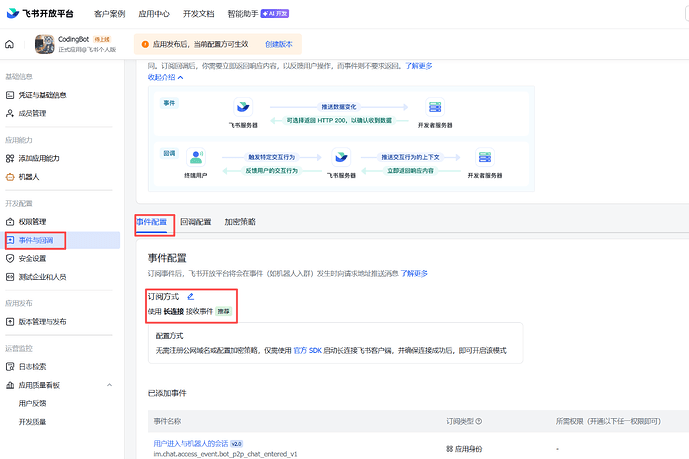Open 日志检索 in sidebar
The height and width of the screenshot is (459, 689).
[x=32, y=366]
